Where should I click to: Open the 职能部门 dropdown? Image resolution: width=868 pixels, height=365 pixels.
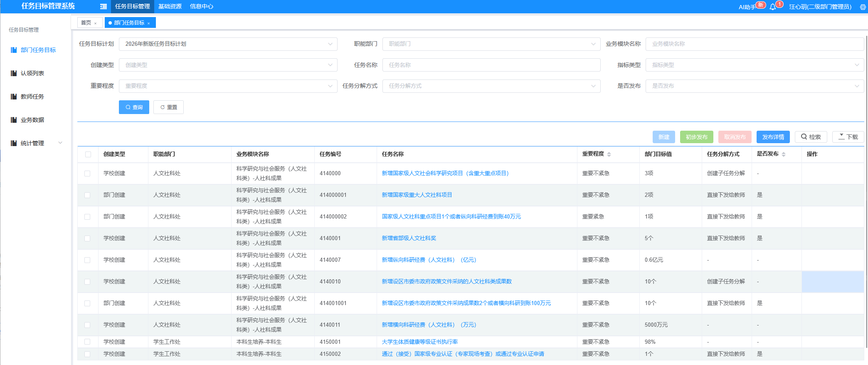click(491, 44)
